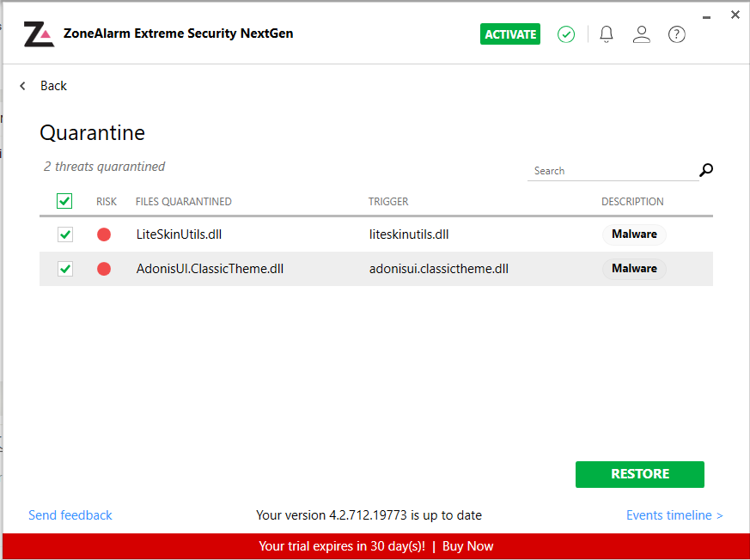The image size is (750, 560).
Task: Minimize the ZoneAlarm window
Action: point(706,18)
